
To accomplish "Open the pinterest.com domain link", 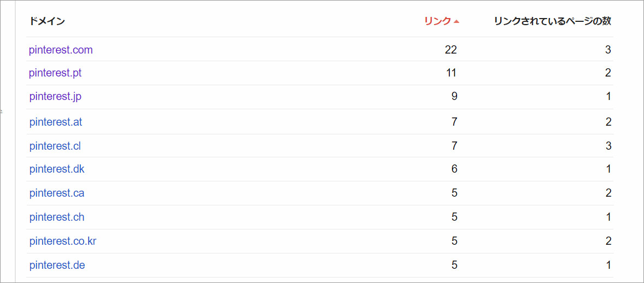I will tap(61, 50).
